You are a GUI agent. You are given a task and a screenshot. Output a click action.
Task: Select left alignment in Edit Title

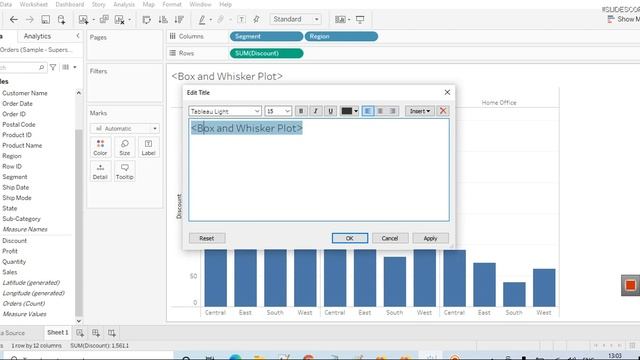(x=368, y=111)
